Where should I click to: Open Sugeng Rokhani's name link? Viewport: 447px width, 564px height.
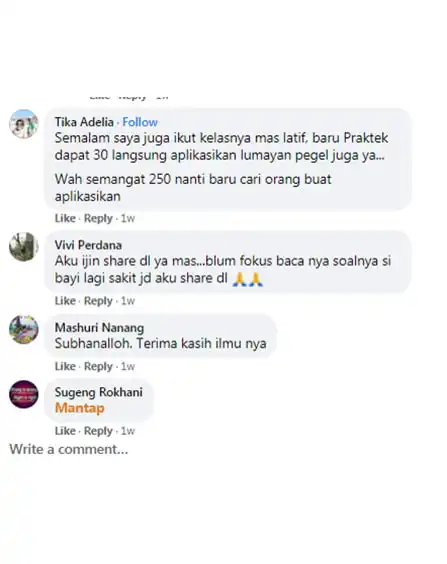pyautogui.click(x=99, y=392)
